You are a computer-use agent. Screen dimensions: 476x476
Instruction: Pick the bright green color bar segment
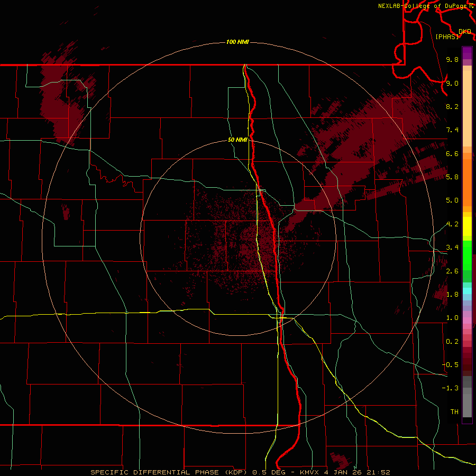(467, 255)
